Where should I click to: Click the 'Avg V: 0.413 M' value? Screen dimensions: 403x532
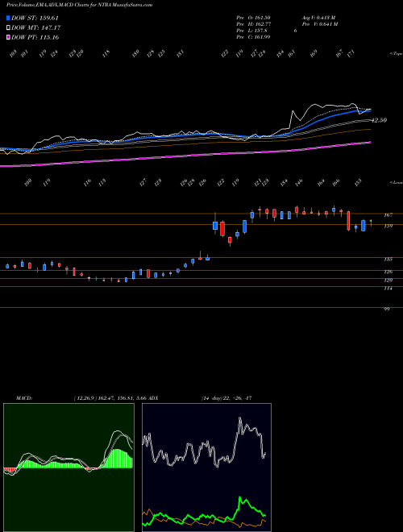tap(318, 18)
